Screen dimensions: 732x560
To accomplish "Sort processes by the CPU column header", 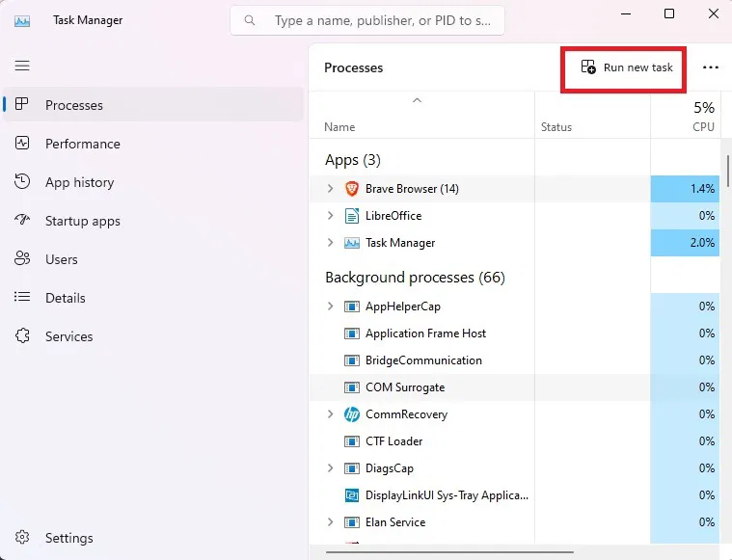I will tap(685, 115).
